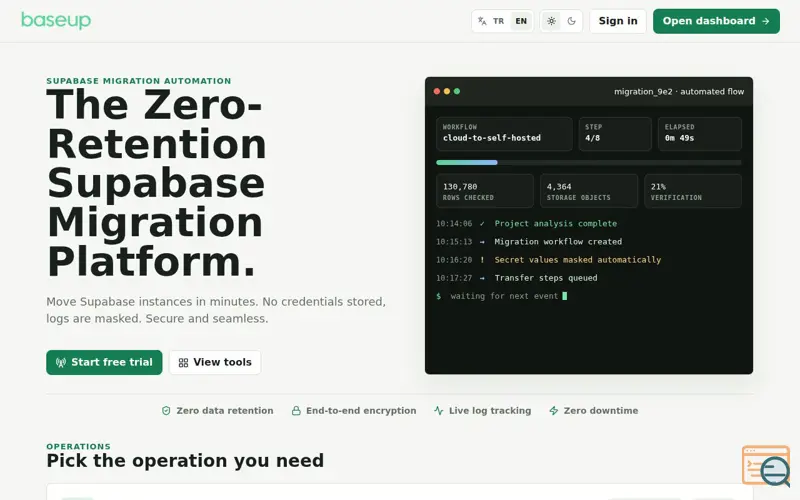
Task: Click the baseup logo
Action: [56, 20]
